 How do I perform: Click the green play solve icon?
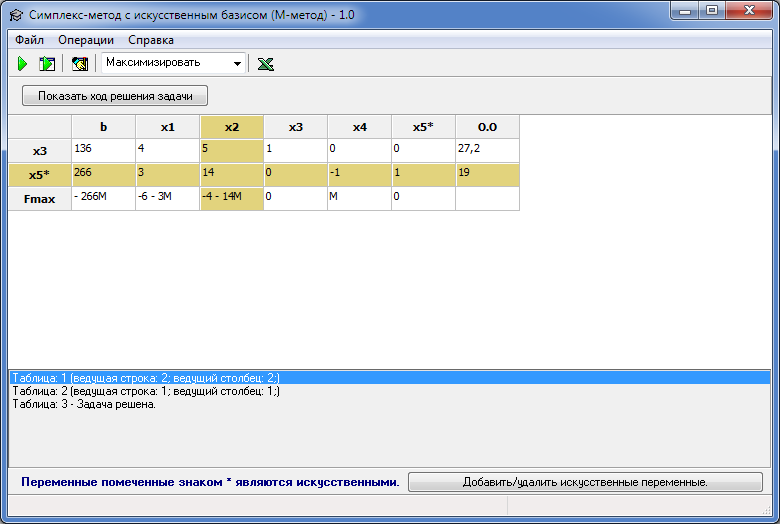(22, 64)
